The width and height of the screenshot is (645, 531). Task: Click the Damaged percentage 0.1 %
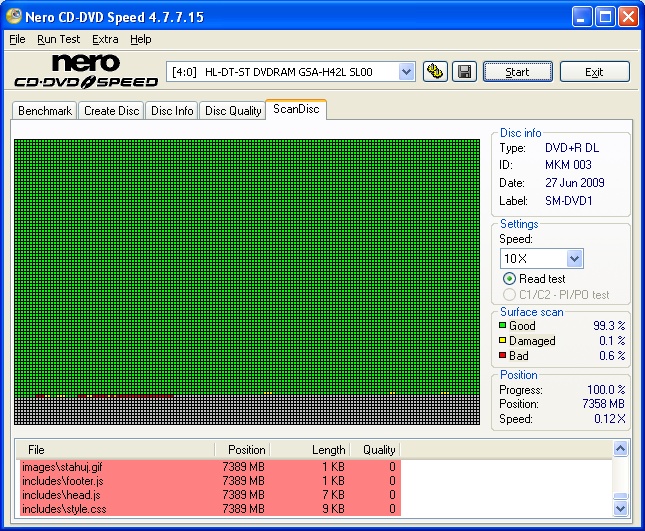coord(612,341)
